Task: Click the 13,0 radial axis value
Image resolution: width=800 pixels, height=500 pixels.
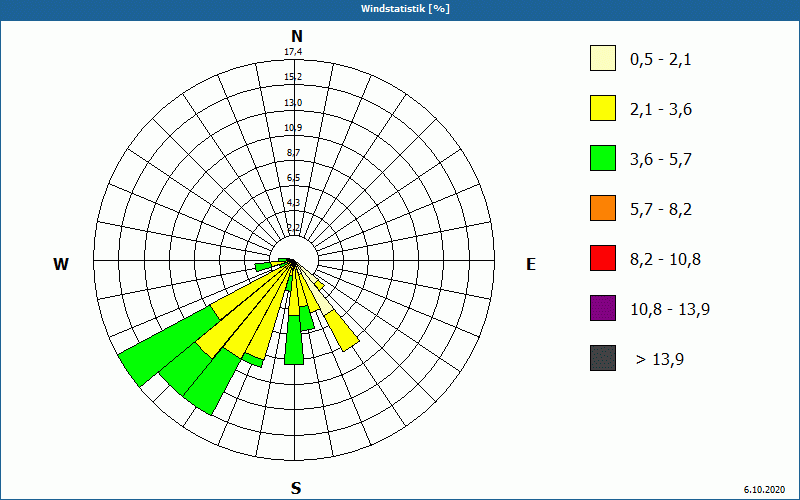Action: 293,103
